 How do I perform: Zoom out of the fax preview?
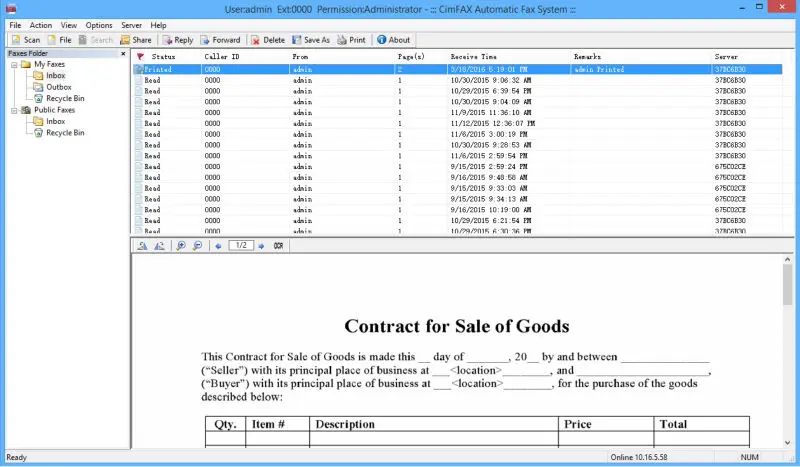point(196,245)
